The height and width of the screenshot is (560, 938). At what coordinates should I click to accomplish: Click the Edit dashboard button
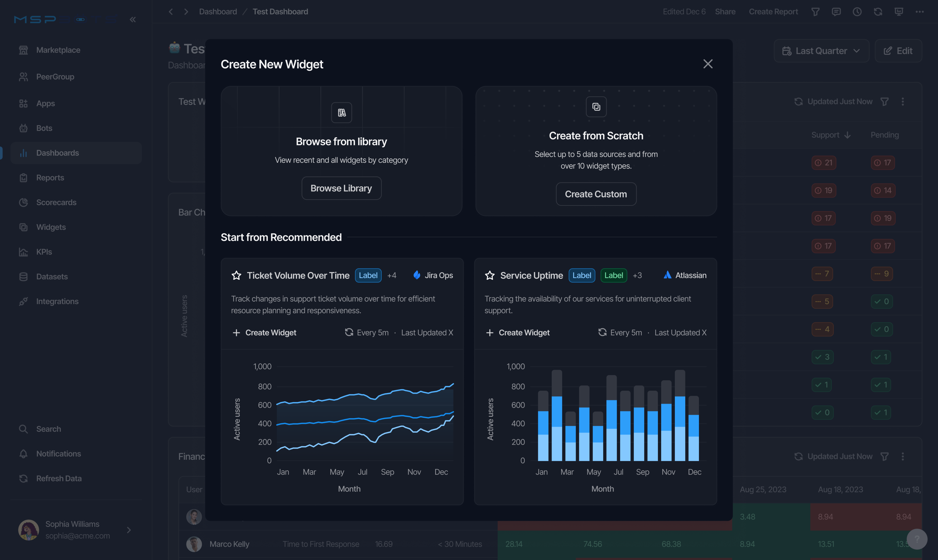898,51
